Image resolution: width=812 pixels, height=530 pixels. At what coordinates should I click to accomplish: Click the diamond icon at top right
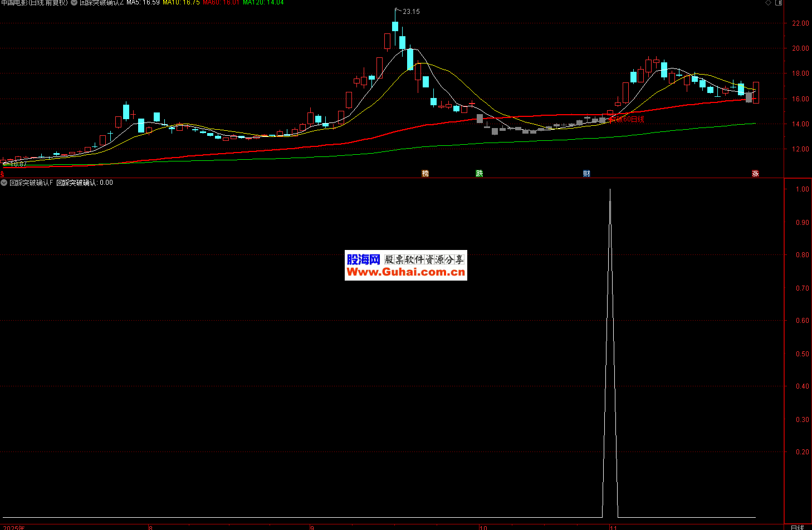(x=769, y=3)
